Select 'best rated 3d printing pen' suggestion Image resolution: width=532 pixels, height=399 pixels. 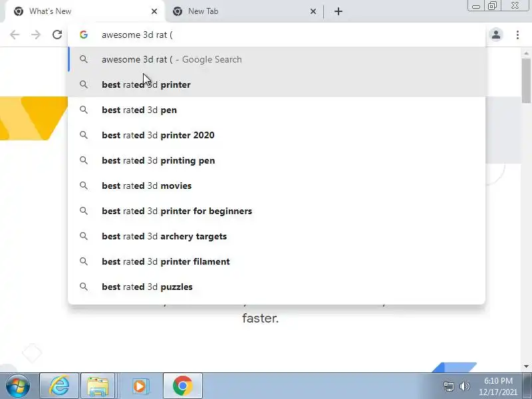(277, 160)
